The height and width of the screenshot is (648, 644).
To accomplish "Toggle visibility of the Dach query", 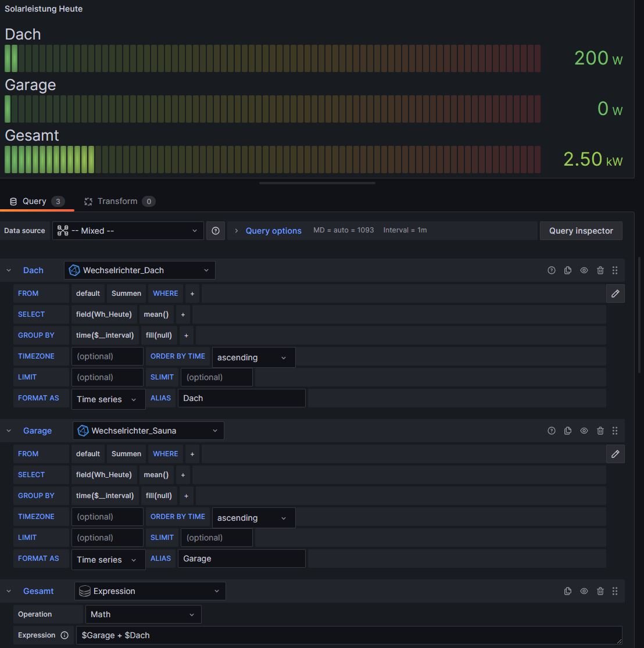I will [584, 270].
